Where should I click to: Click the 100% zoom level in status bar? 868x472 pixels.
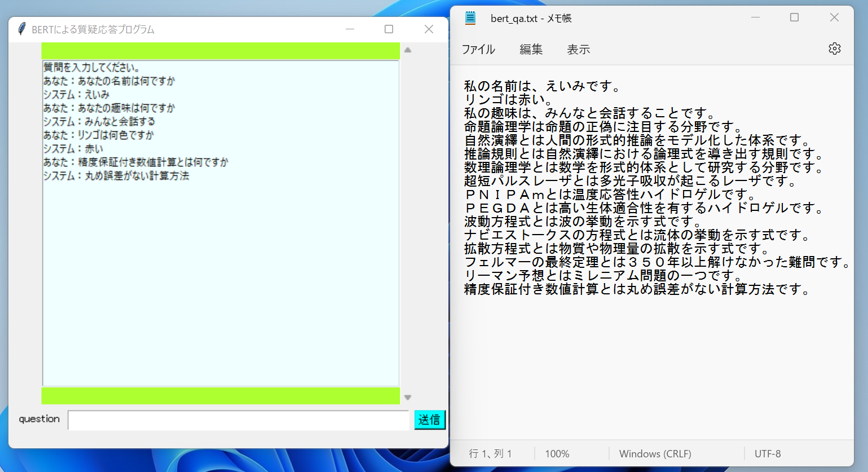(557, 454)
